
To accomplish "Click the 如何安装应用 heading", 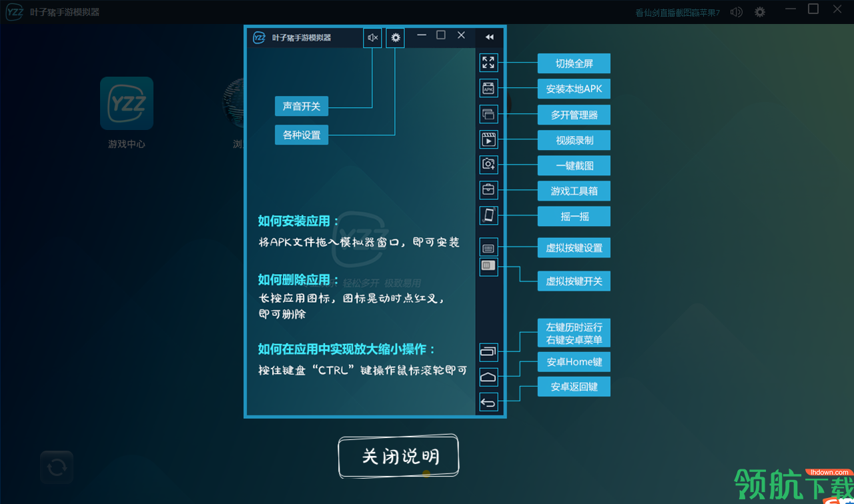I will tap(298, 221).
